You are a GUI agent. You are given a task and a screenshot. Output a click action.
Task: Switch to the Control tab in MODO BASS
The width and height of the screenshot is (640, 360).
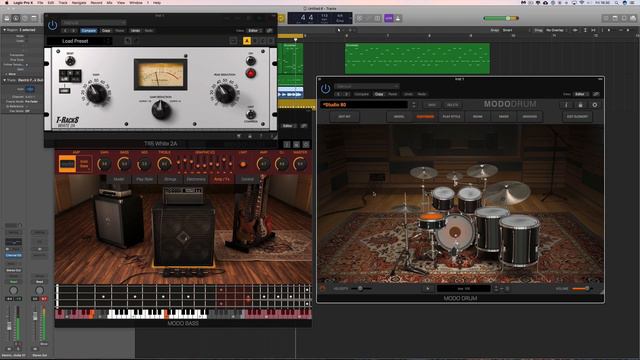(x=247, y=179)
